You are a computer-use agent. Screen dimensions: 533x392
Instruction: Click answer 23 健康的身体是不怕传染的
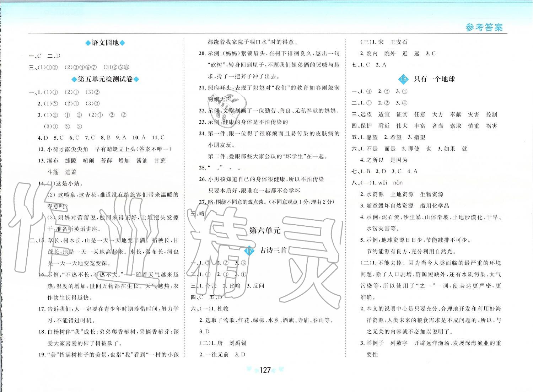243,122
